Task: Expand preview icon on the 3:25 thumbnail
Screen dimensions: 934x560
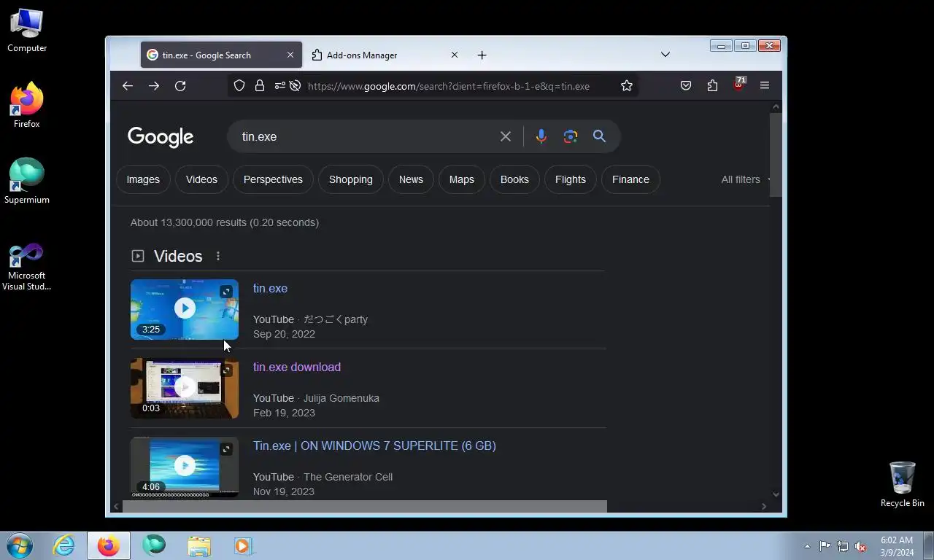Action: pos(226,292)
